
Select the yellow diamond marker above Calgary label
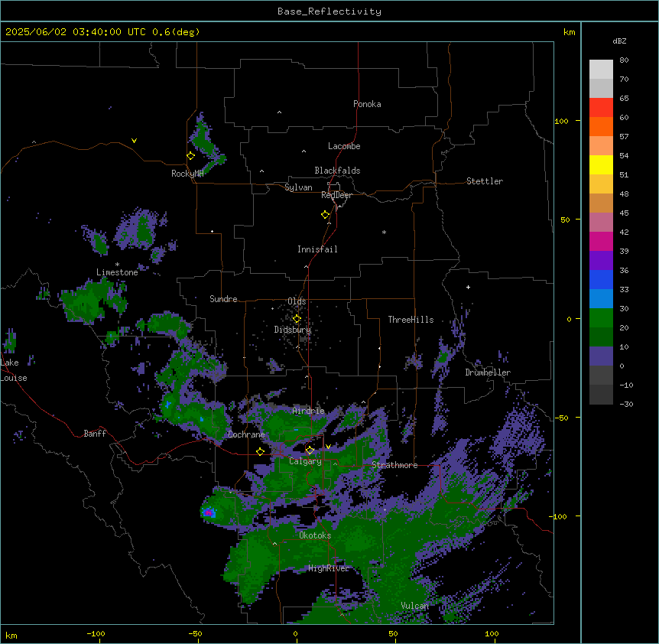tap(310, 450)
